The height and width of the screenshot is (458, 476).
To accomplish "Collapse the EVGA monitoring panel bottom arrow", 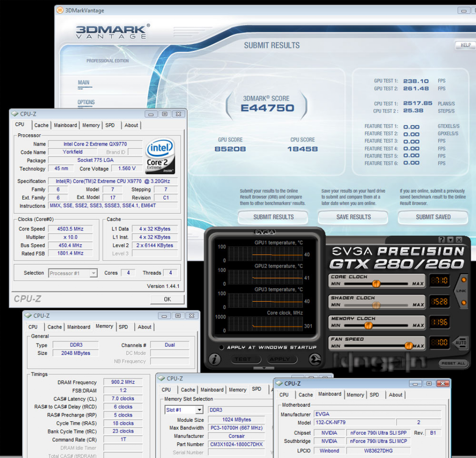I will point(264,368).
